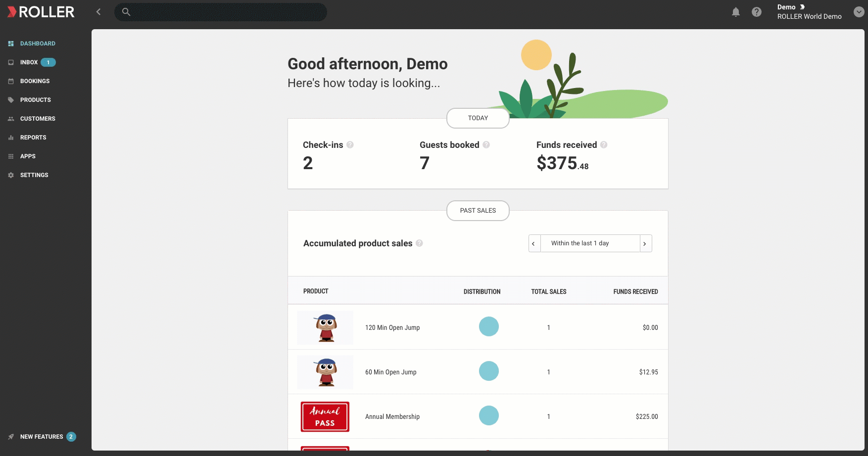The image size is (868, 456).
Task: Open Reports menu item
Action: (33, 137)
